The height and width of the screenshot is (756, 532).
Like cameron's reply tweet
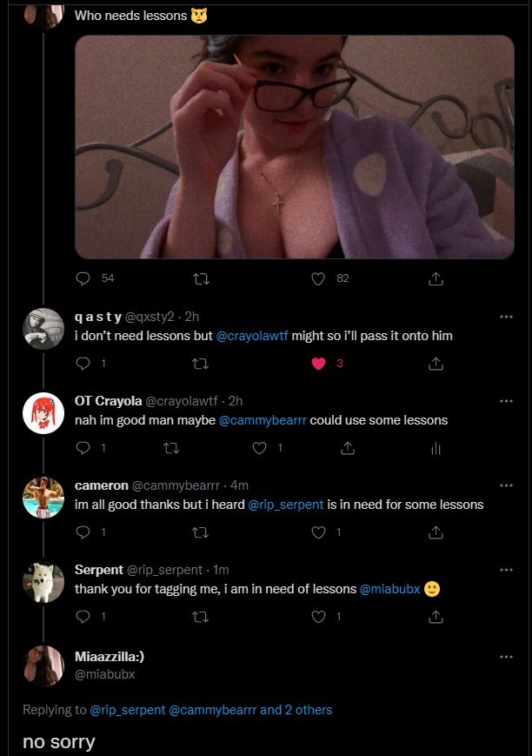tap(318, 532)
